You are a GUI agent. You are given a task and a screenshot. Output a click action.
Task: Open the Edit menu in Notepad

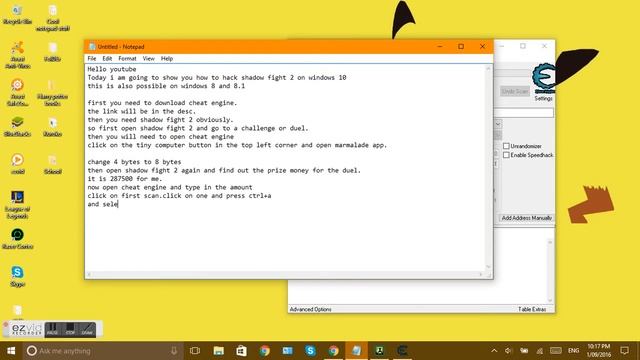107,59
